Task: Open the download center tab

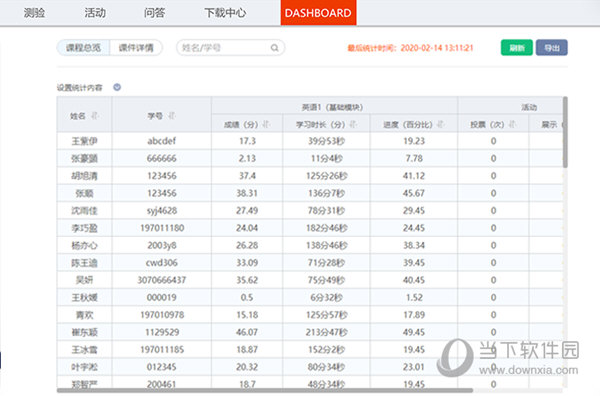Action: click(x=225, y=13)
